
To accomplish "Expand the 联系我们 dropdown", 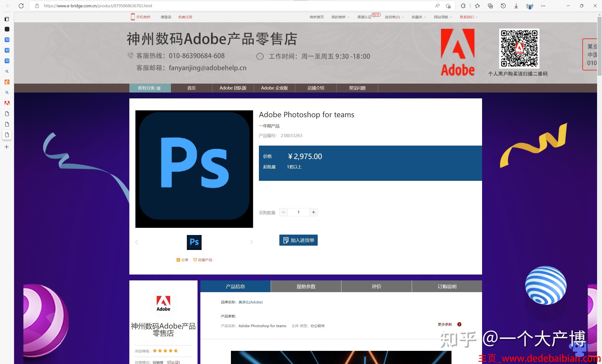I will click(469, 17).
